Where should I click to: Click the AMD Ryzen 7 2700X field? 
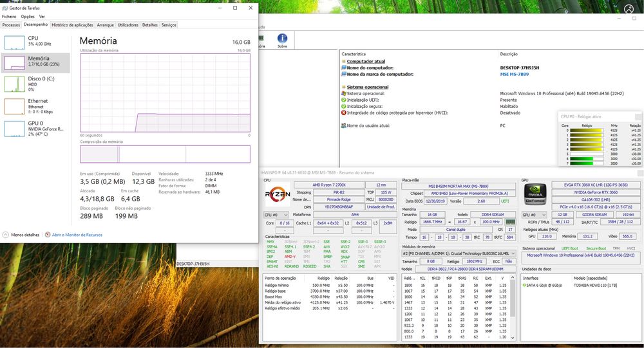click(329, 185)
